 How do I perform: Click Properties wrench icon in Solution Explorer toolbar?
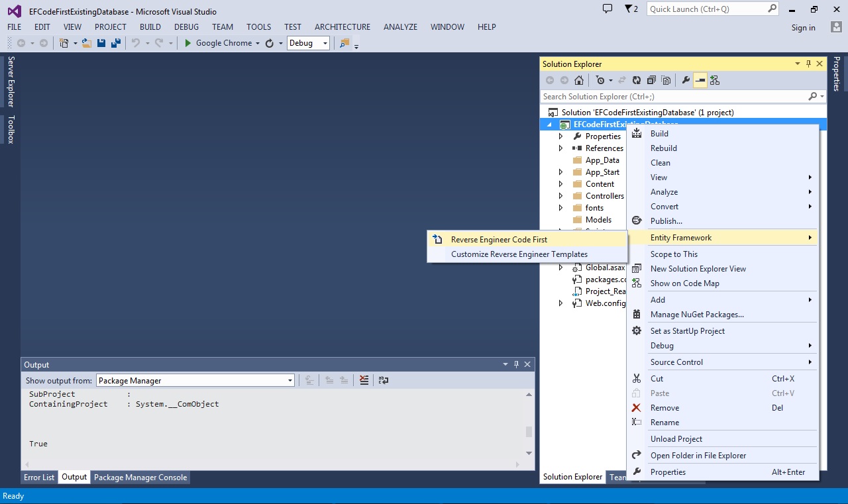tap(686, 80)
